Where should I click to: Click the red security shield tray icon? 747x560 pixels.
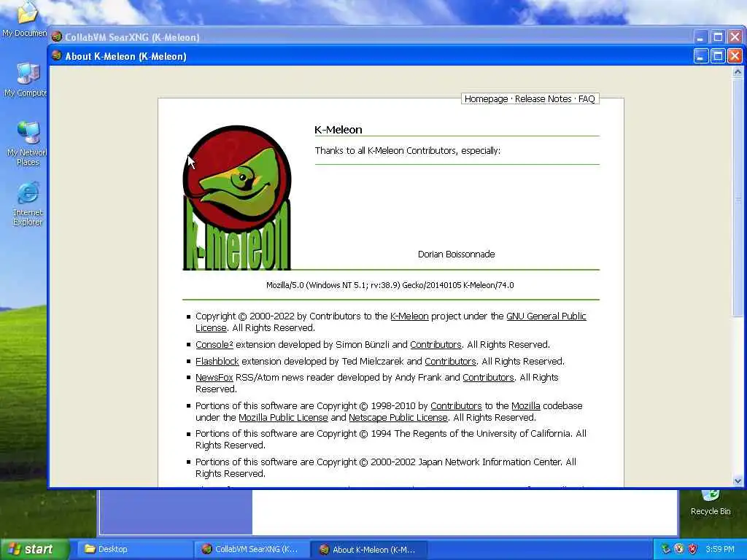(692, 549)
